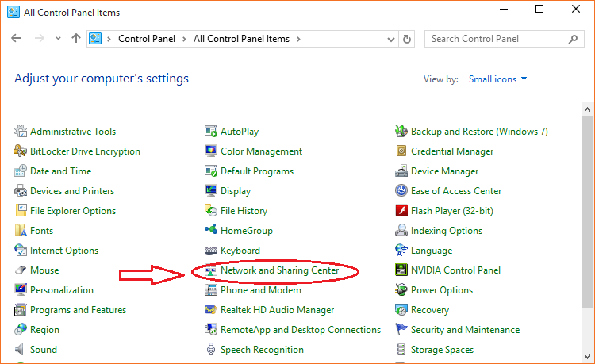
Task: Expand the chevron after Control Panel breadcrumb
Action: pyautogui.click(x=184, y=39)
